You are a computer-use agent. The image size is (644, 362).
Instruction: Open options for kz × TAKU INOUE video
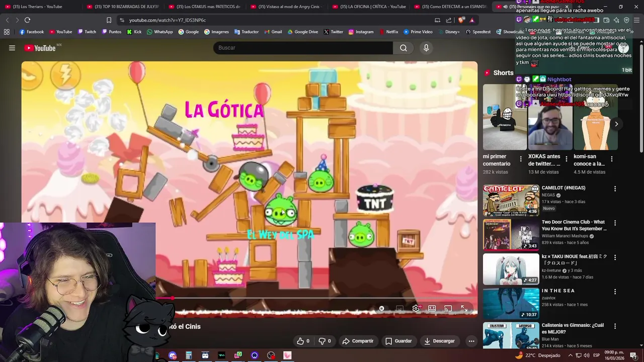[615, 257]
